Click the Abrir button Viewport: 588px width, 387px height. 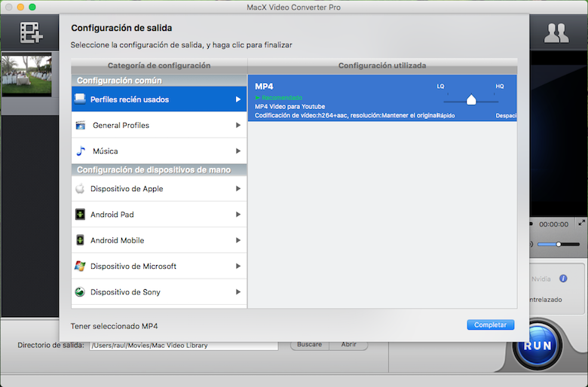[348, 346]
